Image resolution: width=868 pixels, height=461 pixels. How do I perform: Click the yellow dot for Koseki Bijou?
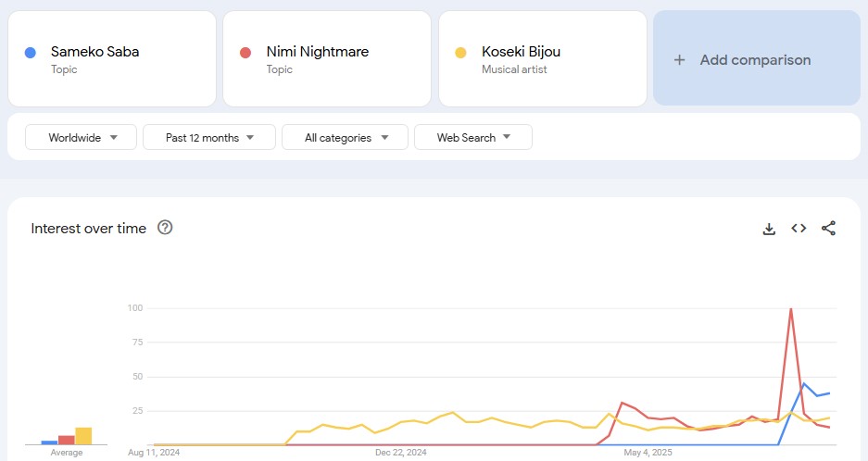tap(460, 53)
